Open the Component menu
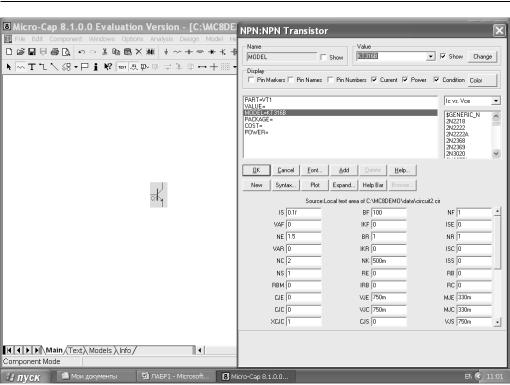 click(x=66, y=39)
